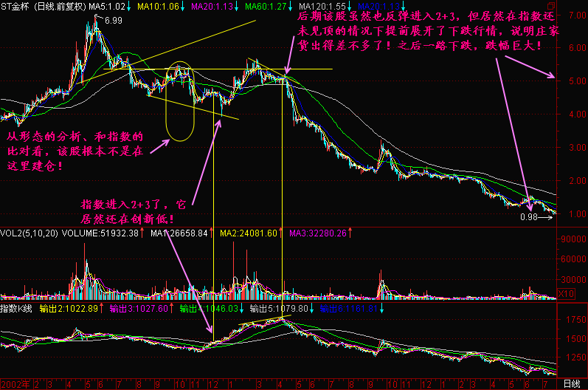Click the down arrow beside MA60:1.27
This screenshot has height=390, width=588.
tap(288, 6)
